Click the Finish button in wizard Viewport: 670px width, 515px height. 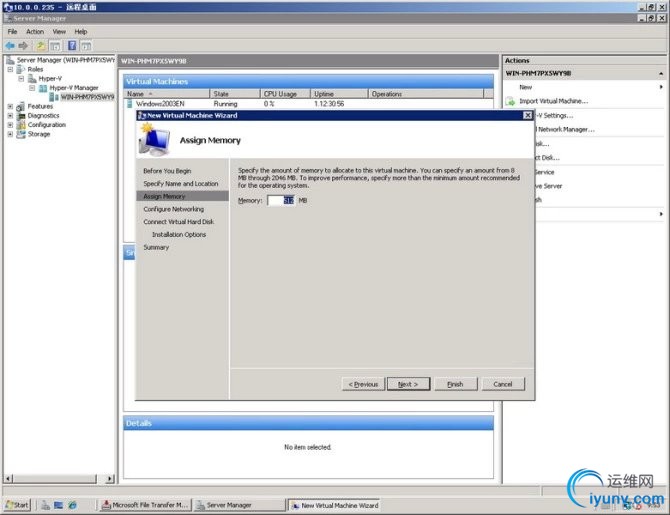(455, 384)
